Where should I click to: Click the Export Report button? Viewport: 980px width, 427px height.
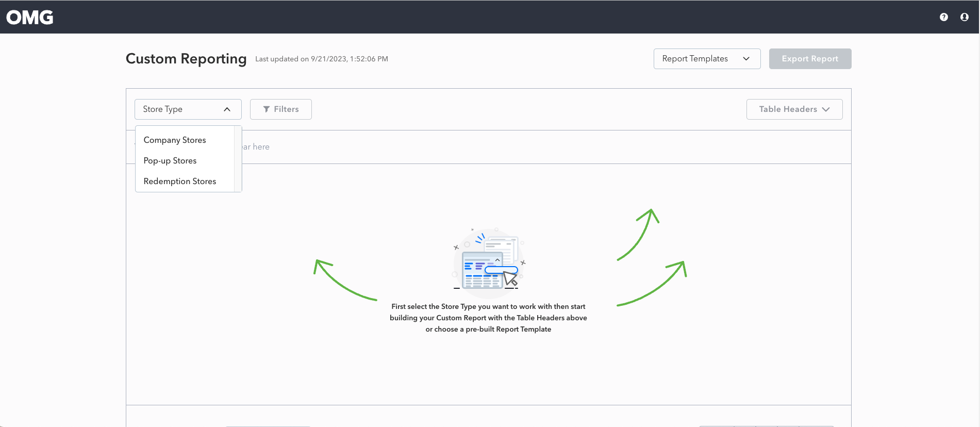tap(810, 59)
